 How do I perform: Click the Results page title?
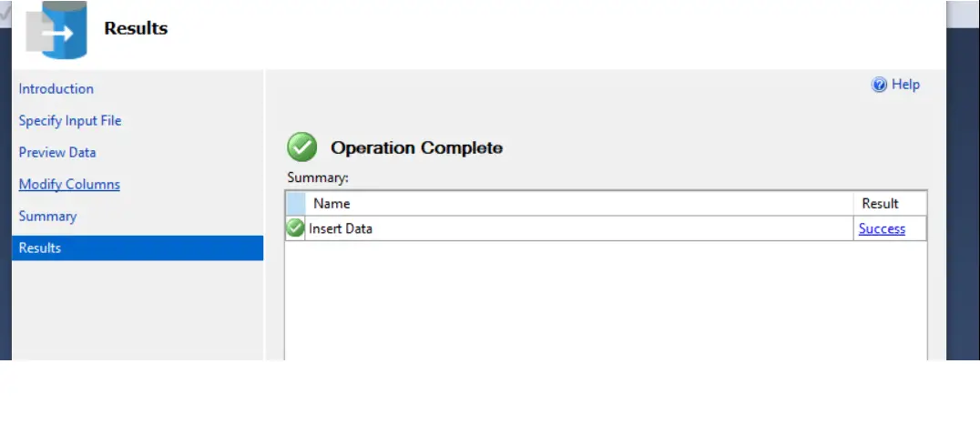pos(136,28)
